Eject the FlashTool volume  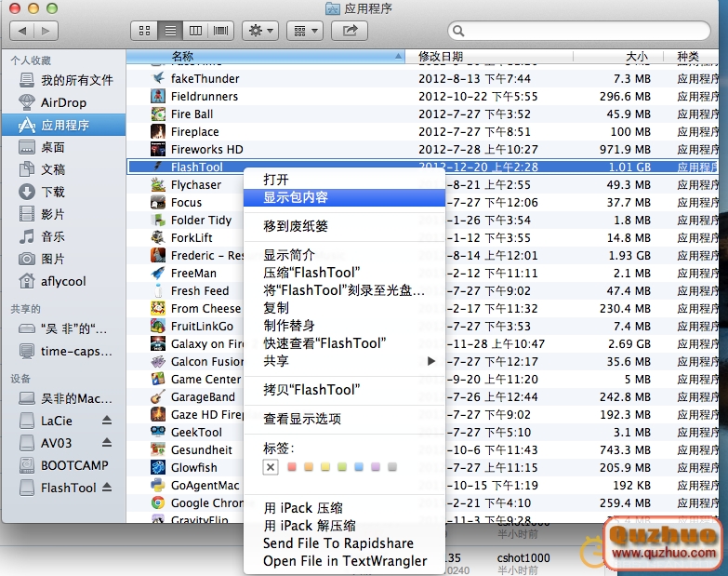point(107,487)
